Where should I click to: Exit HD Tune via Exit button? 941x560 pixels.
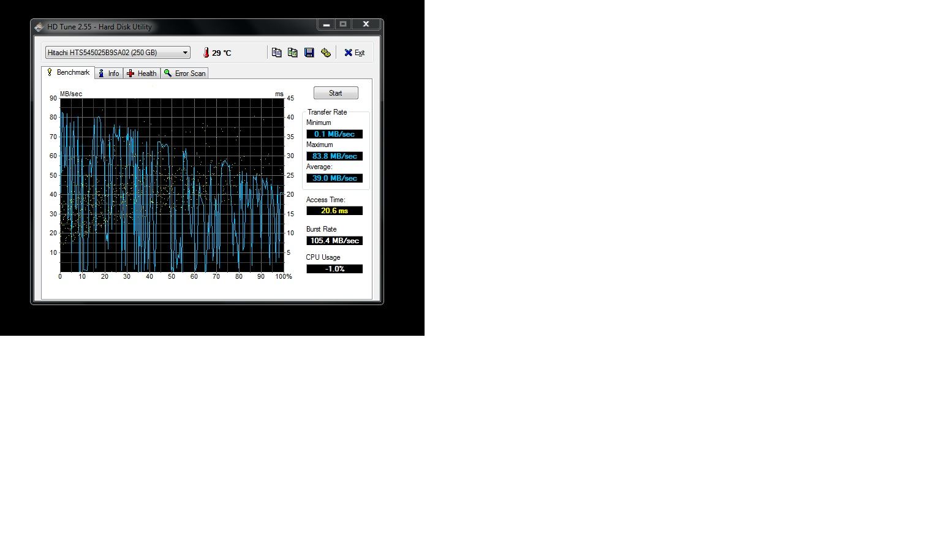[x=354, y=53]
